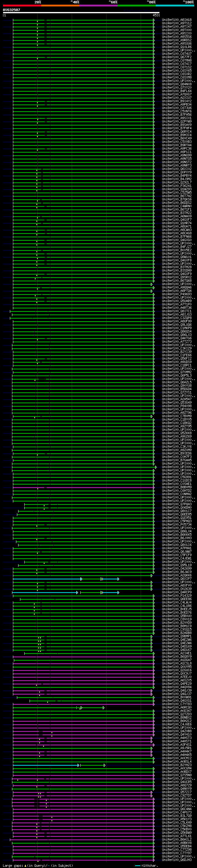The height and width of the screenshot is (868, 197).
Task: Select the UniRef100_B0EEJ5 label
Action: pyautogui.click(x=177, y=609)
